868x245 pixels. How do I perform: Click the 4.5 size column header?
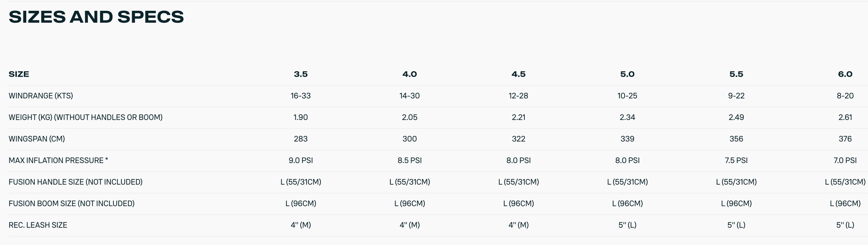pos(518,74)
